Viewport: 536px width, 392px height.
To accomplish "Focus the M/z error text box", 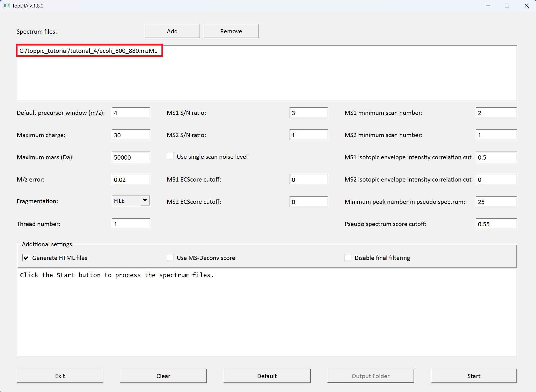I will tap(131, 180).
